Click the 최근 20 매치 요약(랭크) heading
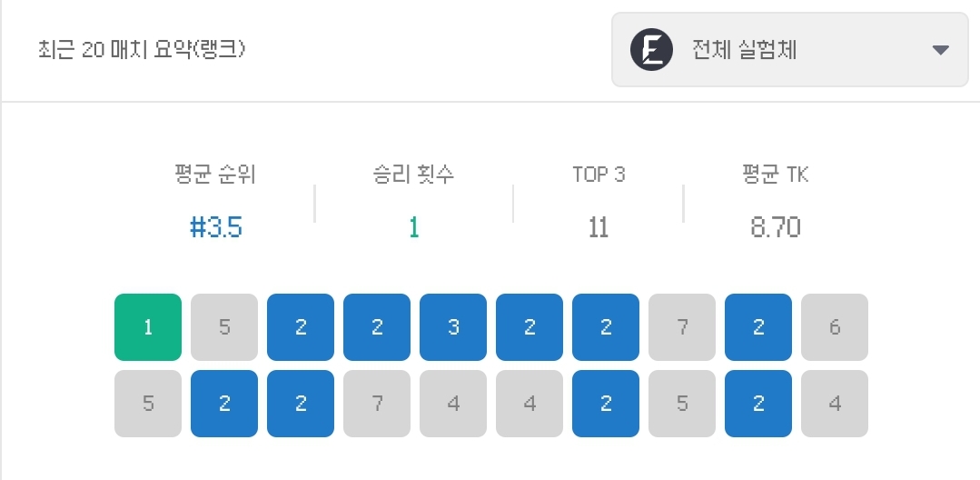980x480 pixels. (x=142, y=50)
